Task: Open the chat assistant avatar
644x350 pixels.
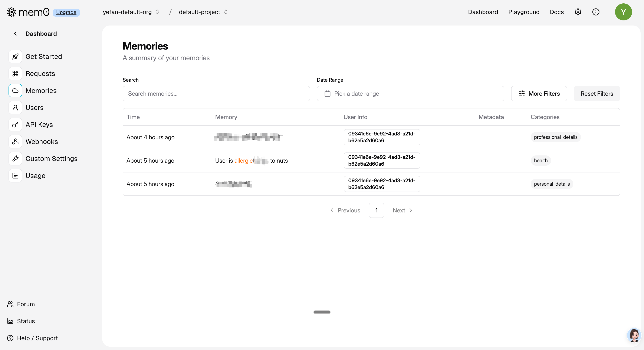Action: [x=634, y=335]
